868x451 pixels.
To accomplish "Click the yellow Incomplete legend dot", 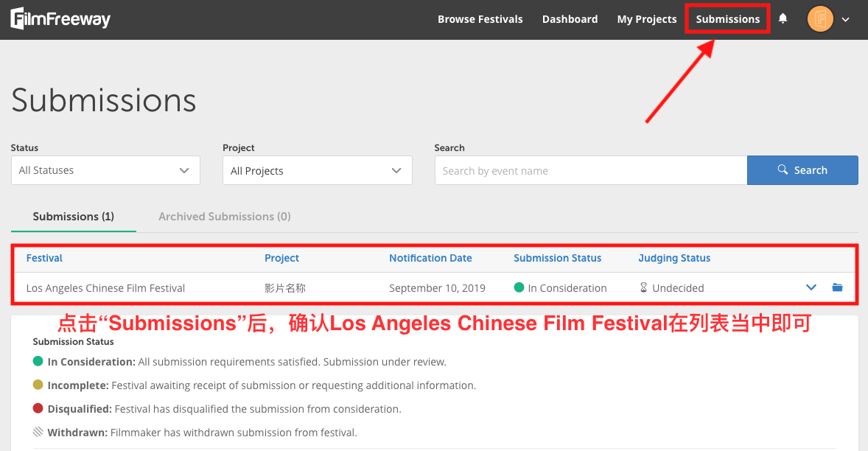I will 38,385.
